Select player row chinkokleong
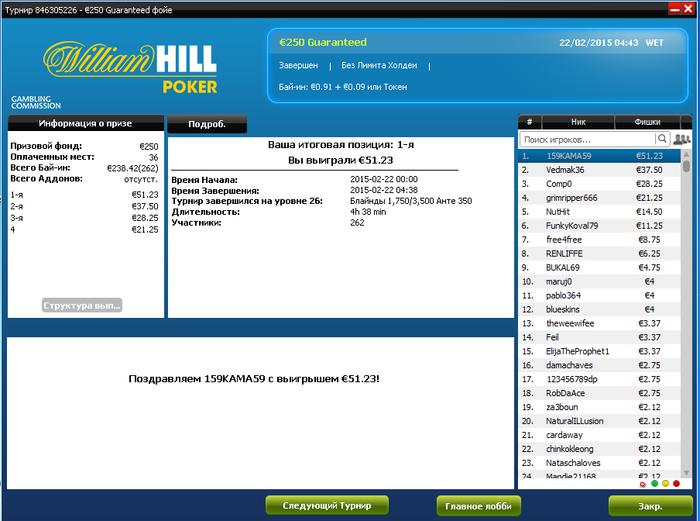This screenshot has width=700, height=521. pos(600,449)
